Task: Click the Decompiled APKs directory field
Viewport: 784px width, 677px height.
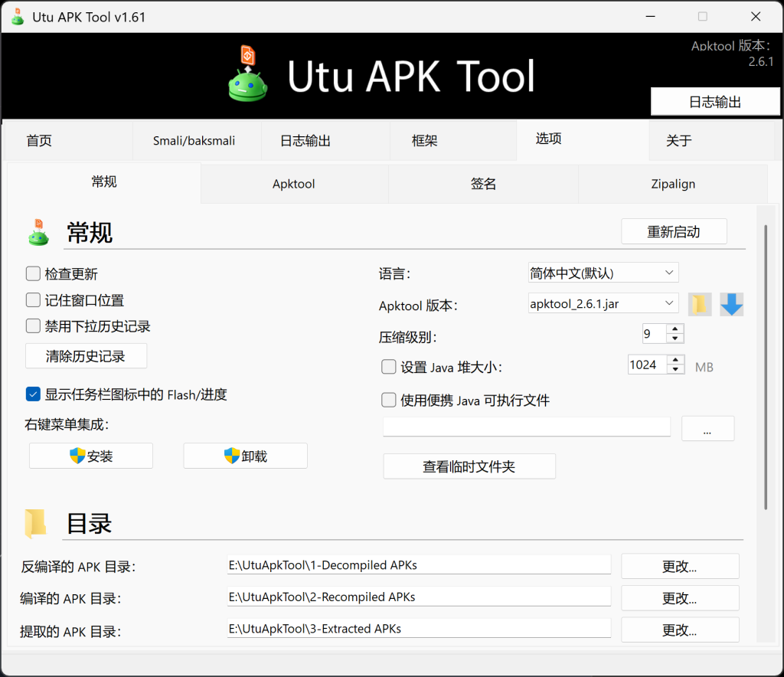Action: click(x=419, y=565)
